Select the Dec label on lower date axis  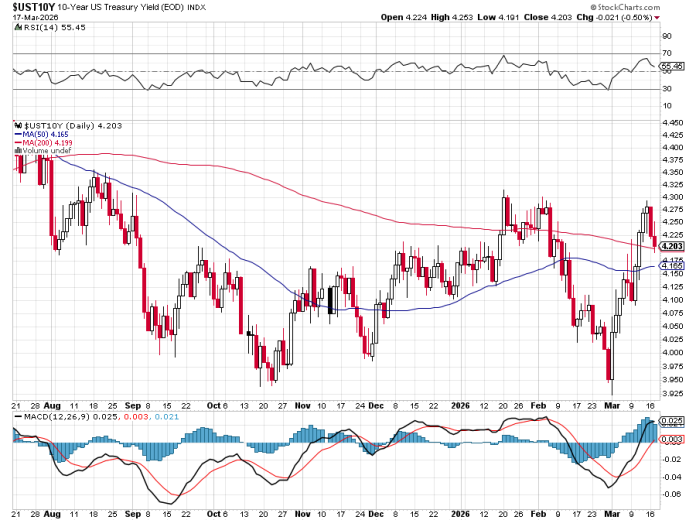(374, 407)
